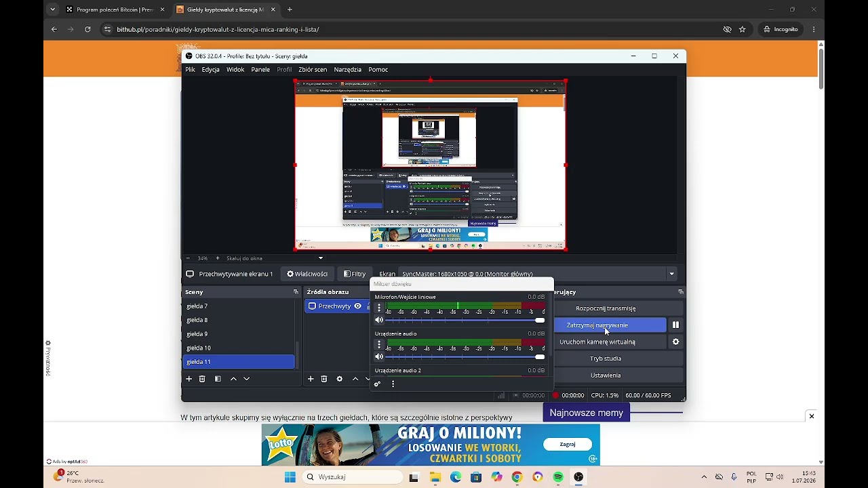The image size is (868, 488).
Task: Open Ustawienia in OBS controls
Action: point(606,375)
